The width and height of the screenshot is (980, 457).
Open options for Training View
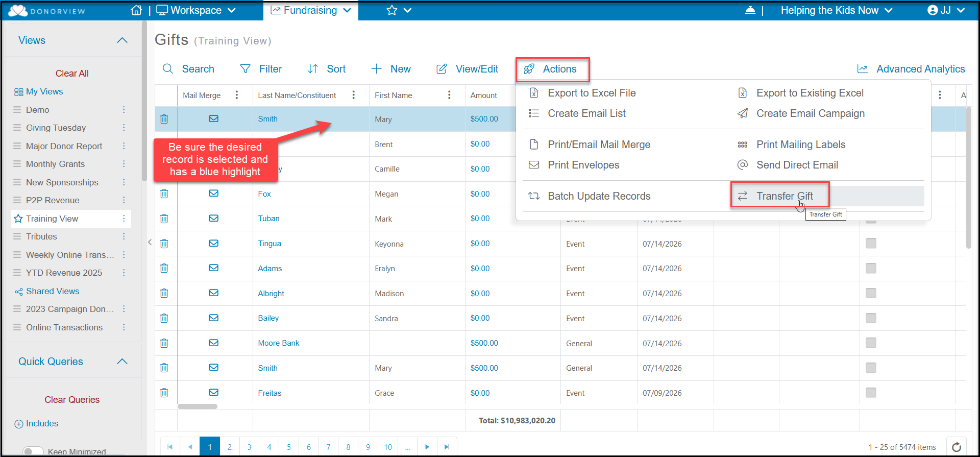[x=124, y=219]
